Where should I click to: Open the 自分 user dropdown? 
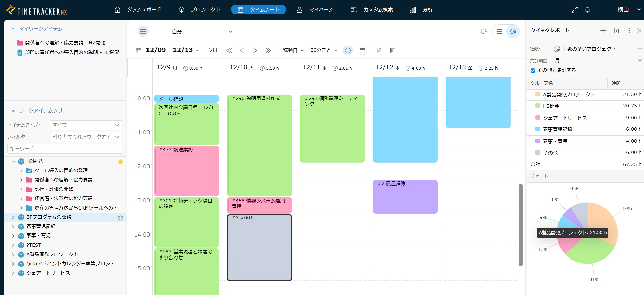202,32
